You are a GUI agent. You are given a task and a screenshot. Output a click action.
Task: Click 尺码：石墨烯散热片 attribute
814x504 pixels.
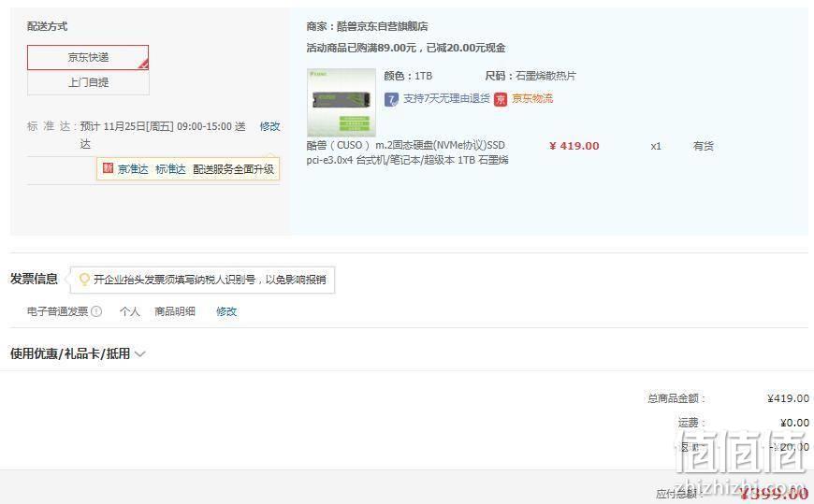pyautogui.click(x=531, y=76)
